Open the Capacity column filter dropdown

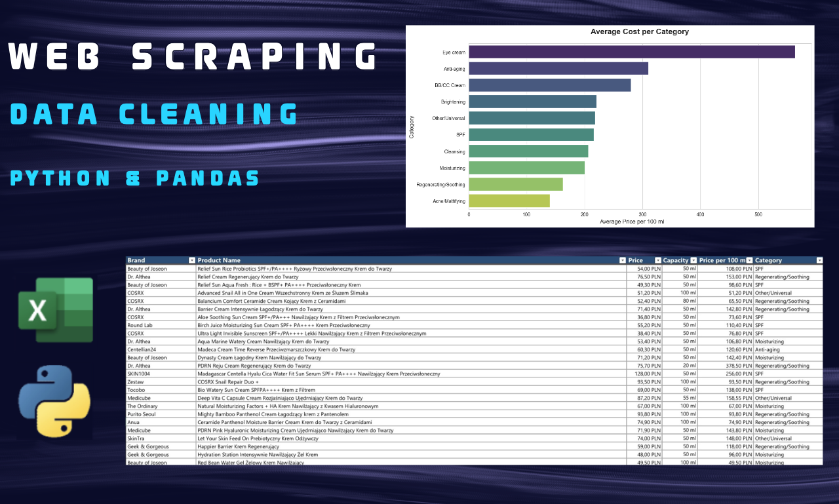pos(693,260)
